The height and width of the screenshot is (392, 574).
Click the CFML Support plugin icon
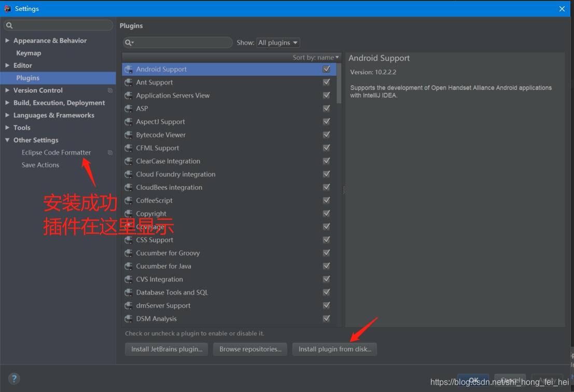pyautogui.click(x=129, y=148)
